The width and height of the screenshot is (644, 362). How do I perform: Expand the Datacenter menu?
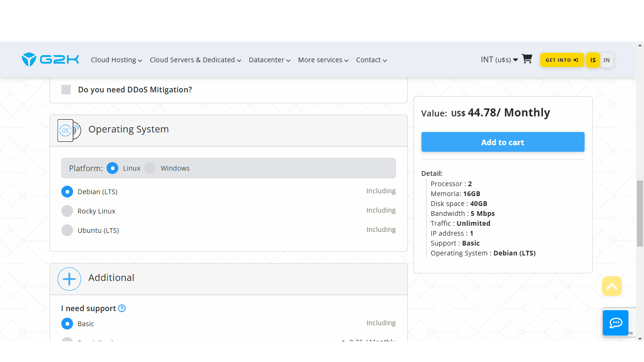270,60
